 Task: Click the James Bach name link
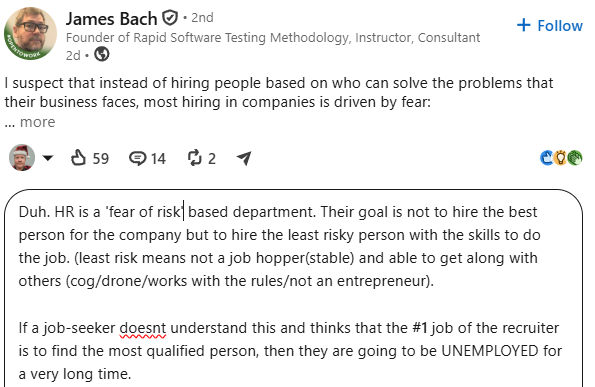coord(111,19)
